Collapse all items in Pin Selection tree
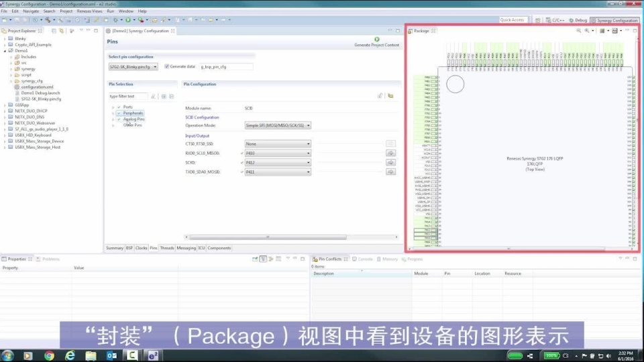The height and width of the screenshot is (362, 644). click(x=171, y=97)
